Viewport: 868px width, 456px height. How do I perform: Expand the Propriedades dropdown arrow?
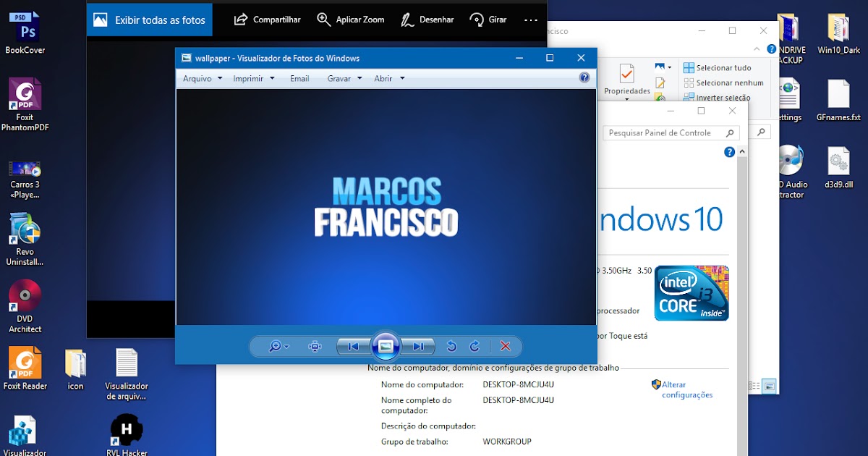626,99
